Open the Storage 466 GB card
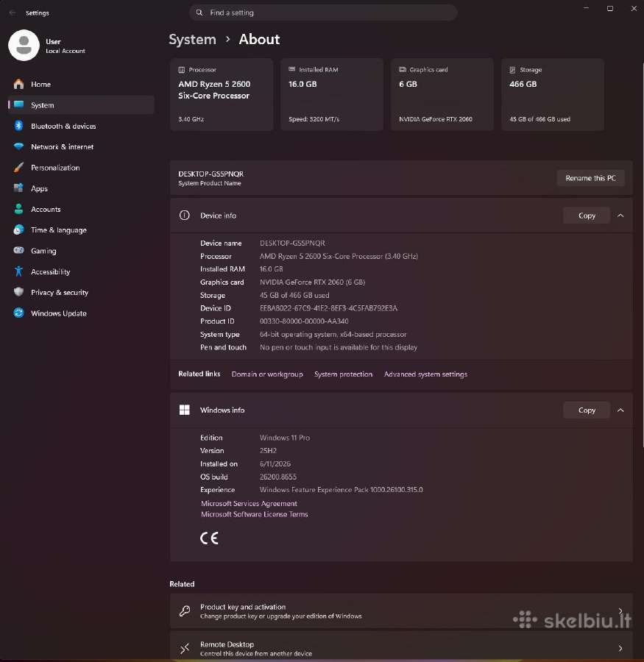Screen dimensions: 644x662 (552, 95)
